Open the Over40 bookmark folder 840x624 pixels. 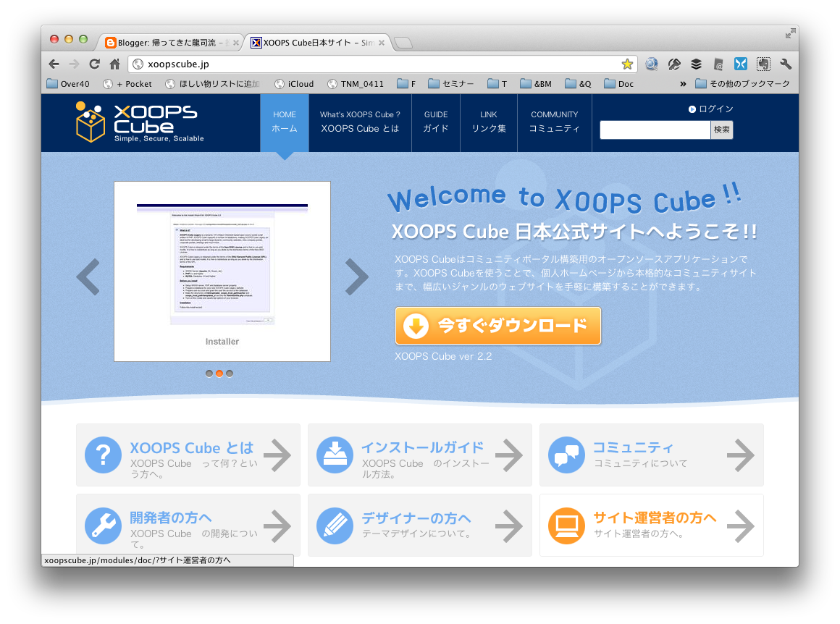(68, 84)
